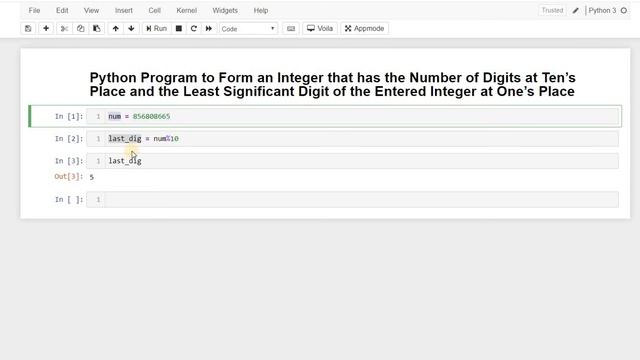Select the In [2]: prompt
The image size is (640, 360).
pyautogui.click(x=69, y=139)
